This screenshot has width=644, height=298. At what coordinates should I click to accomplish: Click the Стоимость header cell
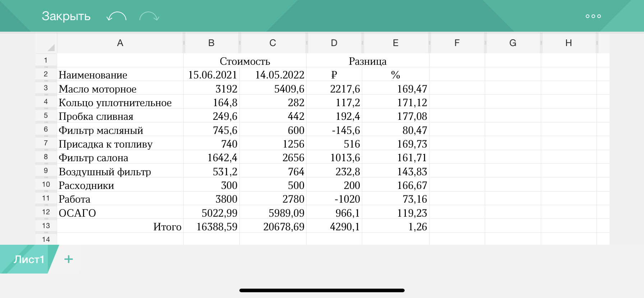[245, 60]
